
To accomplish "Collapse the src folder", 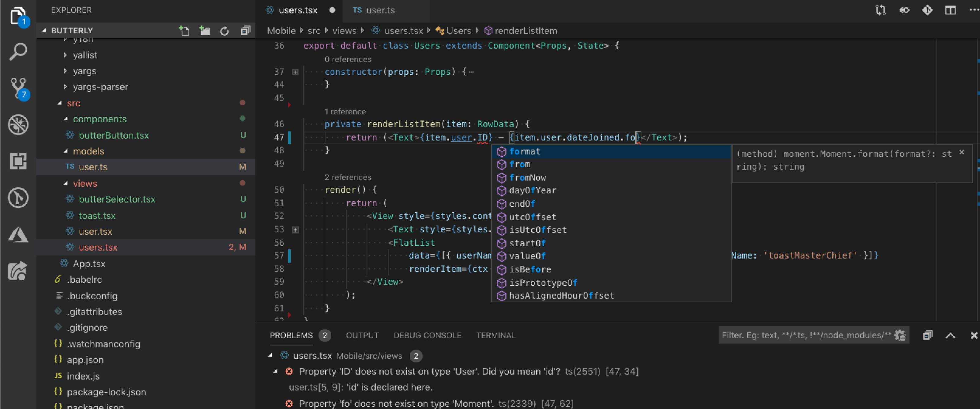I will (60, 103).
